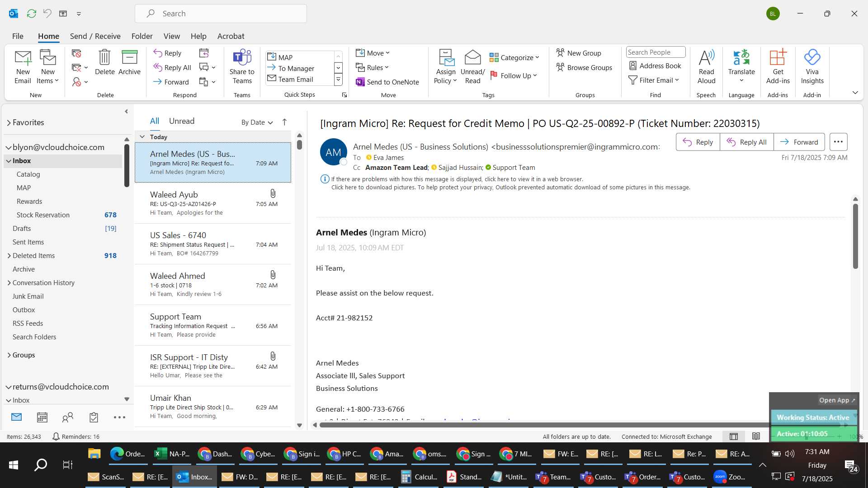Click the Meeting reply icon
Image resolution: width=868 pixels, height=488 pixels.
204,53
